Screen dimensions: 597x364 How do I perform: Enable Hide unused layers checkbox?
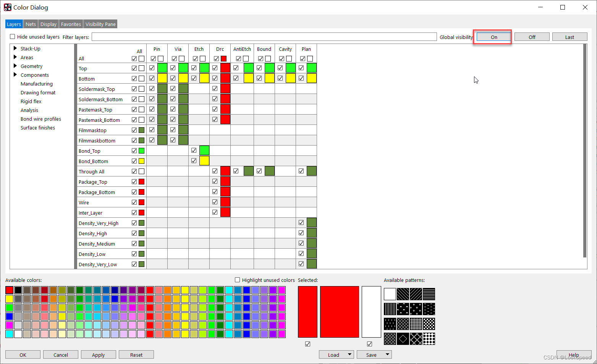(x=13, y=37)
